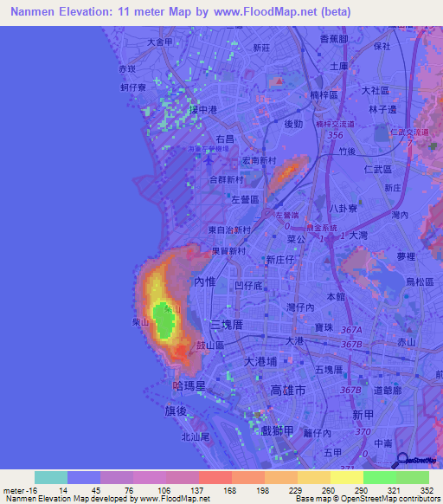The height and width of the screenshot is (504, 443).
Task: Pick the orange legend swatch starting at 168
Action: point(248,477)
